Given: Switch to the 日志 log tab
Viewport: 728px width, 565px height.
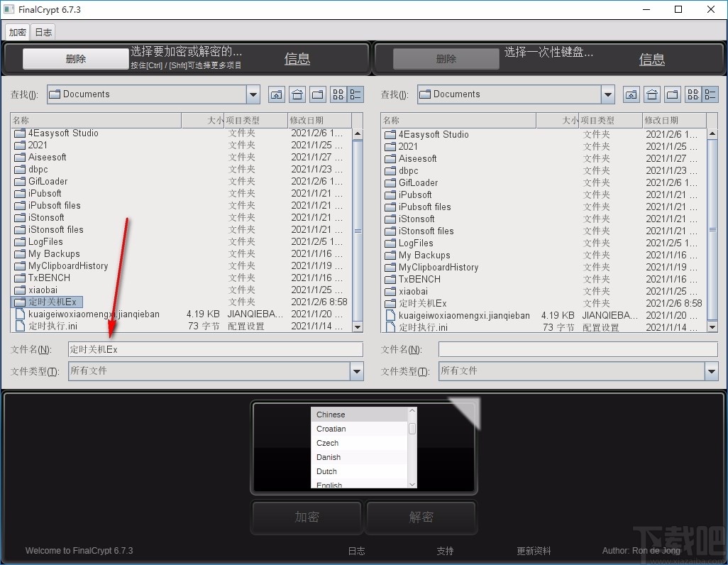Looking at the screenshot, I should point(43,31).
